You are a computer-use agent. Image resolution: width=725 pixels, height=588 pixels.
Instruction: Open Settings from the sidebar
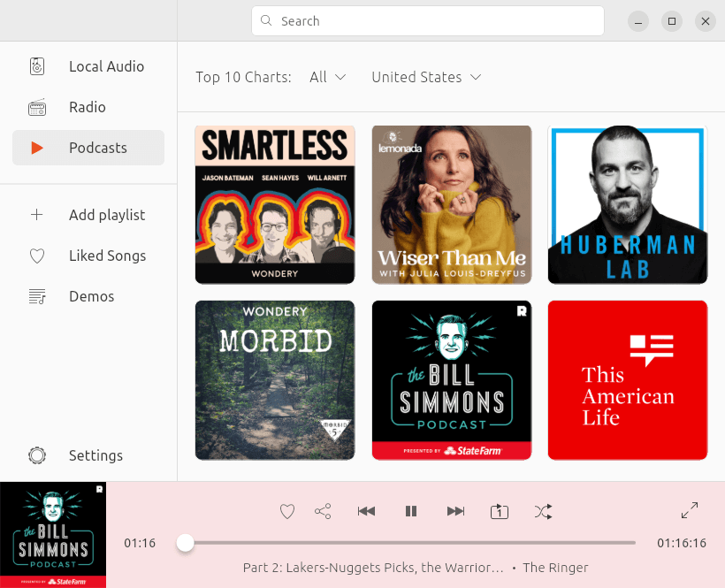pos(88,455)
